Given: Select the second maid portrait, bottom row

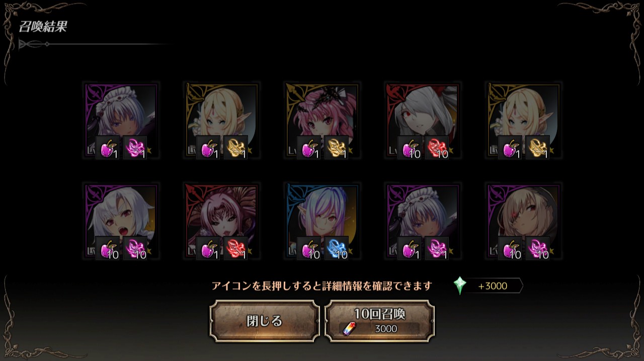Looking at the screenshot, I should (x=423, y=222).
